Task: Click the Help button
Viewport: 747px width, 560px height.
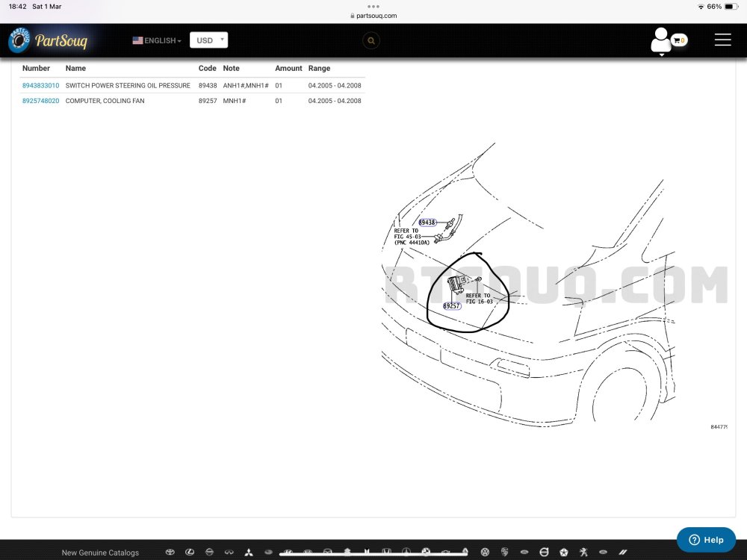Action: coord(706,540)
